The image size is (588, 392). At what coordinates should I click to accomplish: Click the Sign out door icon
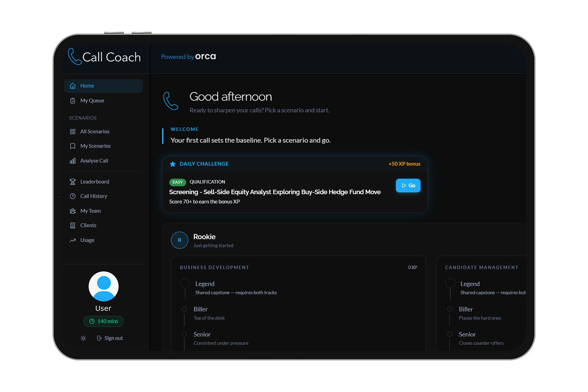tap(99, 338)
